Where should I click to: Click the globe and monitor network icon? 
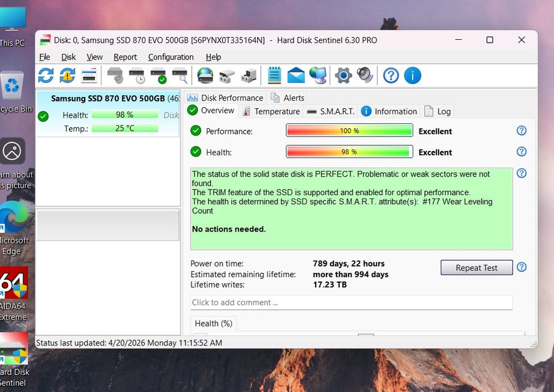(318, 75)
